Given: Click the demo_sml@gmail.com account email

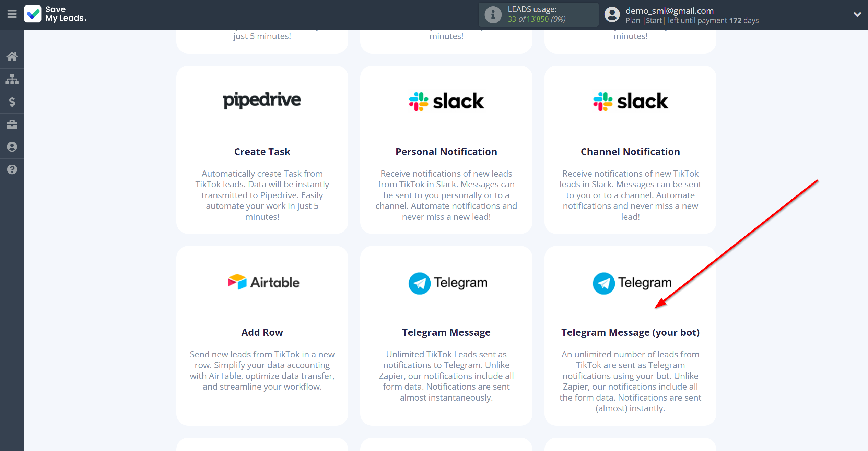Looking at the screenshot, I should coord(670,11).
